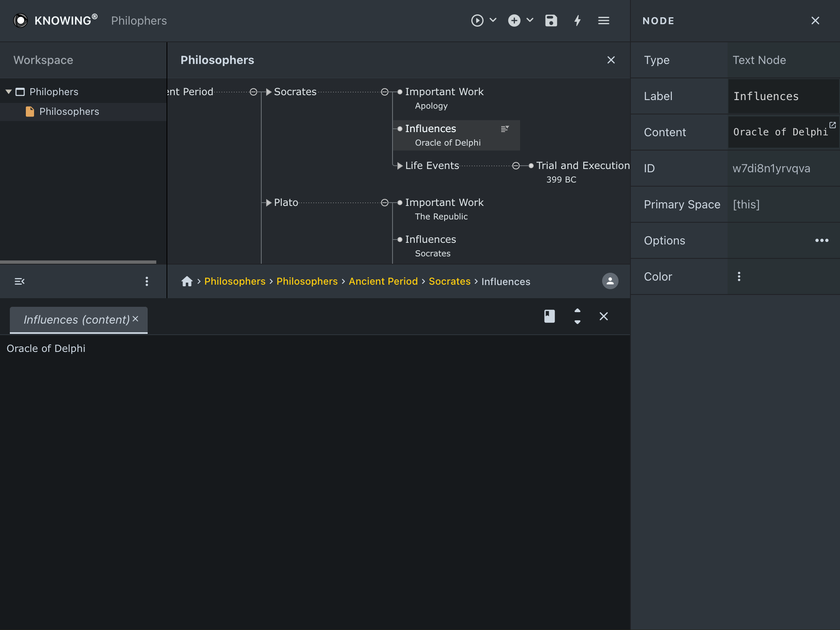Screen dimensions: 840x630
Task: Open the Color picker vertical dots
Action: (x=739, y=276)
